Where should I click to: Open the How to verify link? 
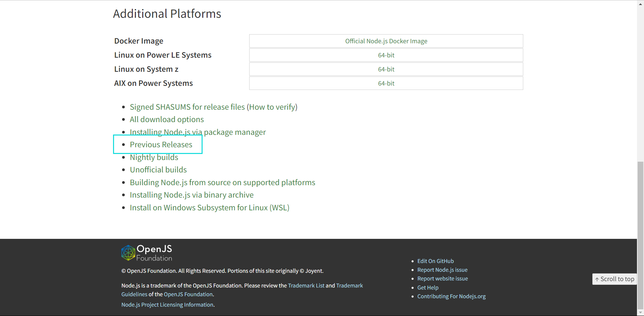[x=272, y=107]
